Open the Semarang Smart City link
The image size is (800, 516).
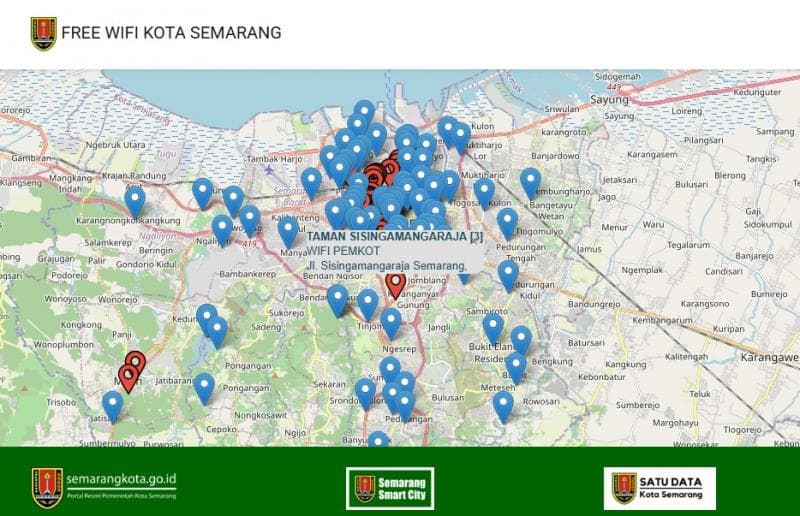pyautogui.click(x=390, y=488)
